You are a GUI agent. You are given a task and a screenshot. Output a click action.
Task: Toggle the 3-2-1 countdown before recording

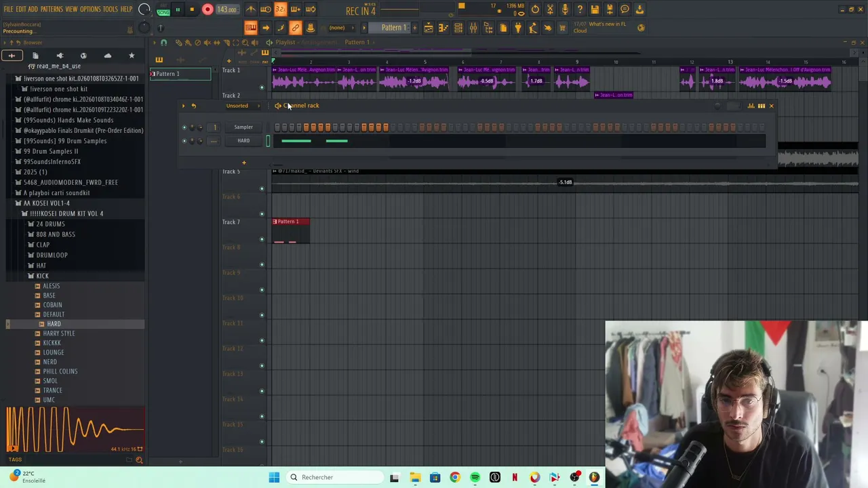pyautogui.click(x=280, y=9)
